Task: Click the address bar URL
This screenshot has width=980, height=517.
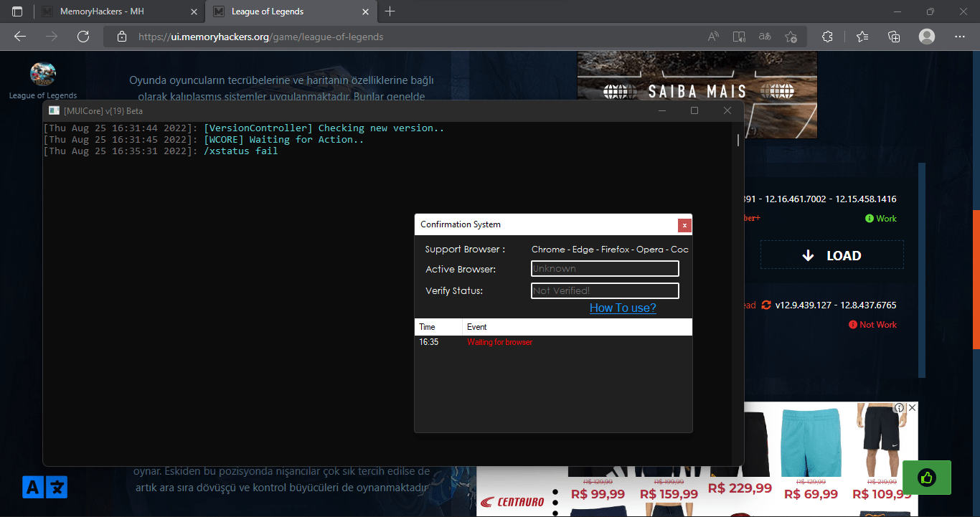Action: click(x=261, y=37)
